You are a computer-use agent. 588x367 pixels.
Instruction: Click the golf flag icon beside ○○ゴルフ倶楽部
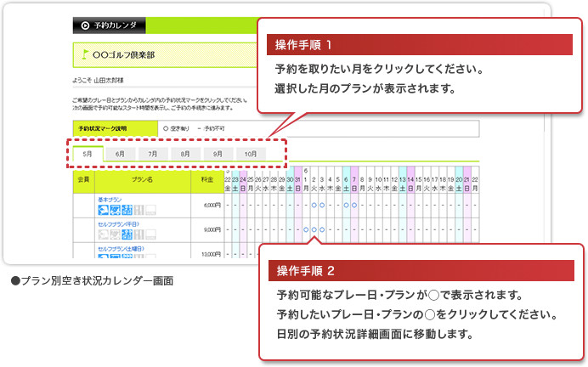tap(86, 54)
